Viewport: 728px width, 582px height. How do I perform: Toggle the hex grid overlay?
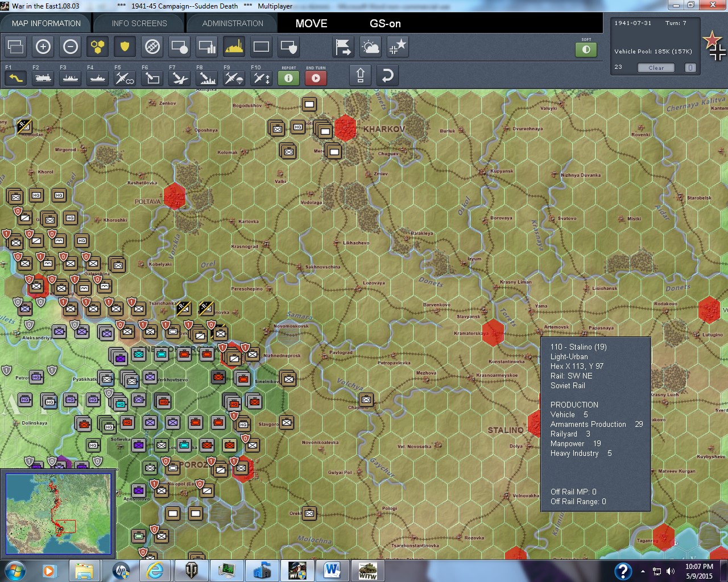click(97, 47)
